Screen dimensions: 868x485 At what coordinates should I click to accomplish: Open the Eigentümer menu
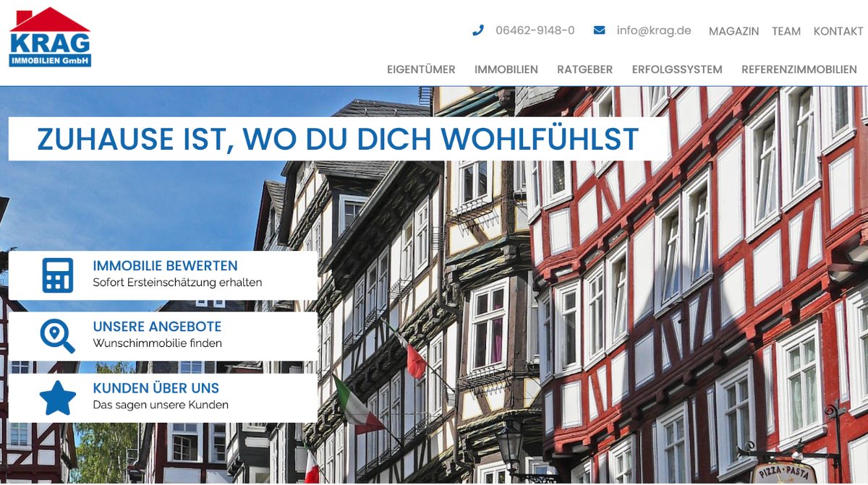(x=421, y=69)
